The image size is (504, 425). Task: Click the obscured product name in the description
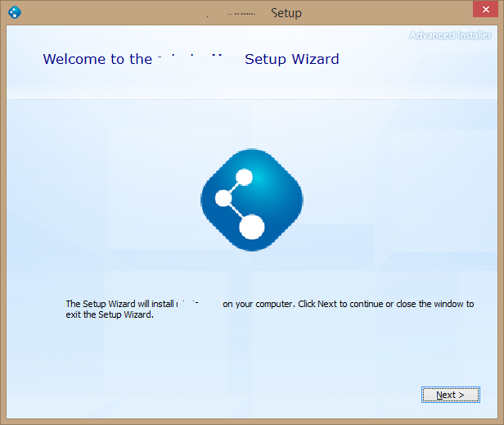point(197,304)
